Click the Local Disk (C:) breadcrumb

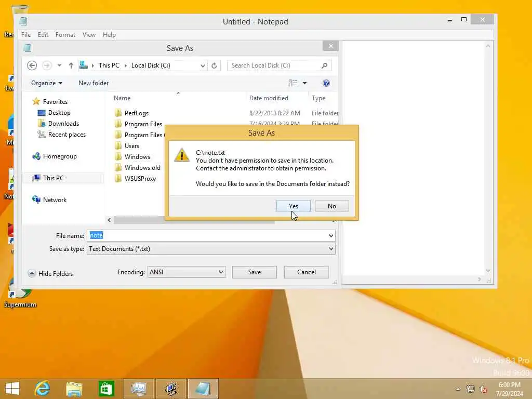(151, 65)
